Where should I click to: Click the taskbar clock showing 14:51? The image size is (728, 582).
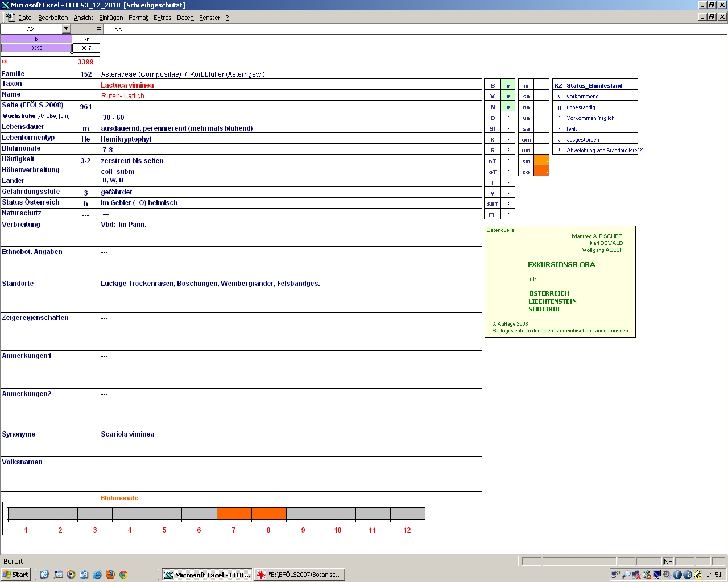[714, 575]
